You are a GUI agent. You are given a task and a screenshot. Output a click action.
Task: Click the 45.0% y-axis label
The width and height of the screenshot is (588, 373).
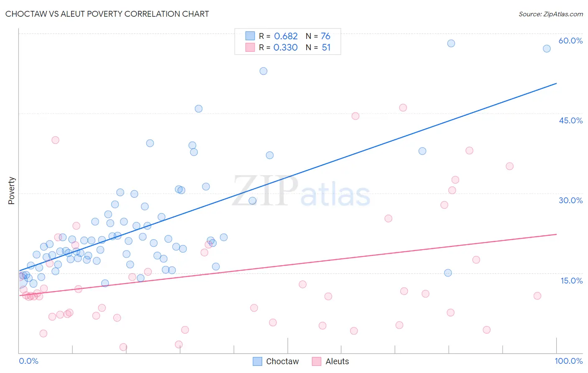(x=570, y=120)
